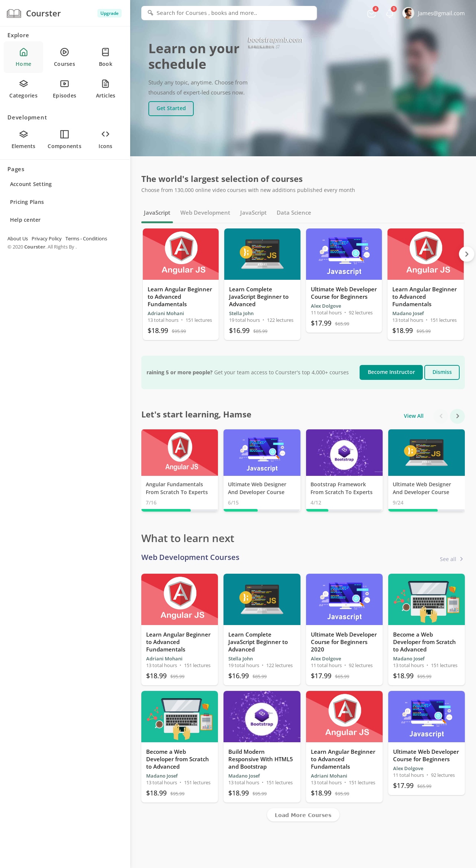Image resolution: width=476 pixels, height=868 pixels.
Task: Switch to the Data Science tab
Action: coord(294,213)
